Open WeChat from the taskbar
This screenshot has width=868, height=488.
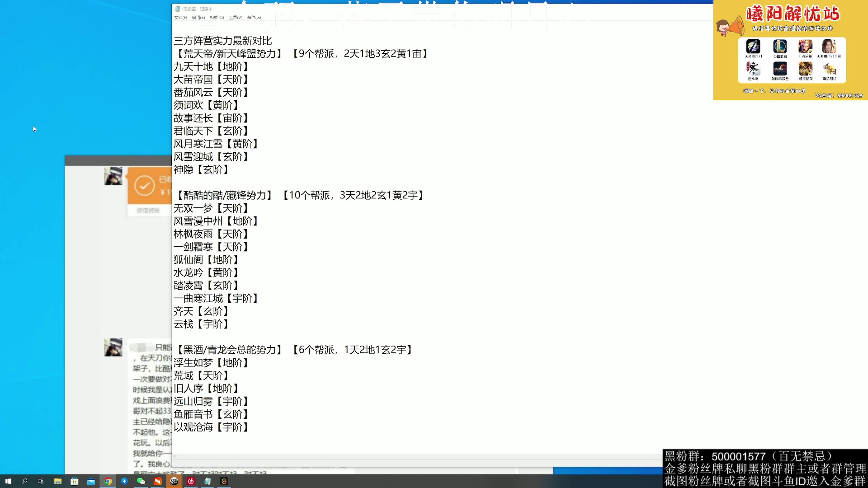point(141,481)
